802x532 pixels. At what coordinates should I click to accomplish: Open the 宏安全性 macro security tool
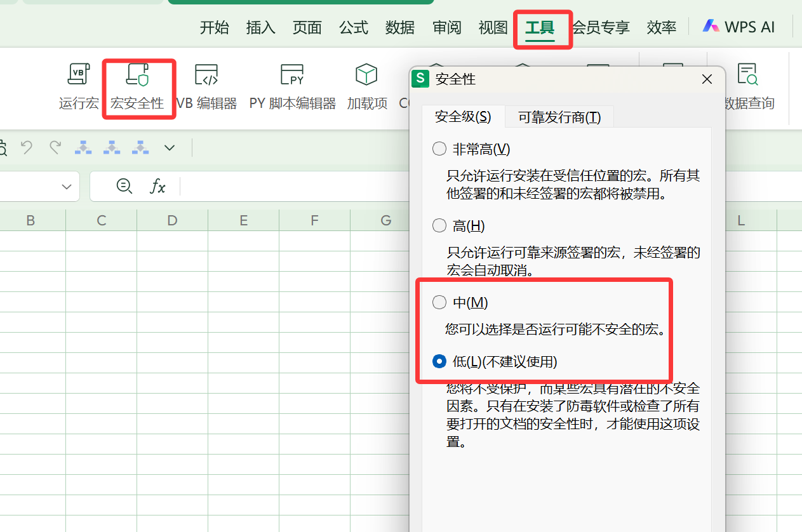pyautogui.click(x=138, y=88)
